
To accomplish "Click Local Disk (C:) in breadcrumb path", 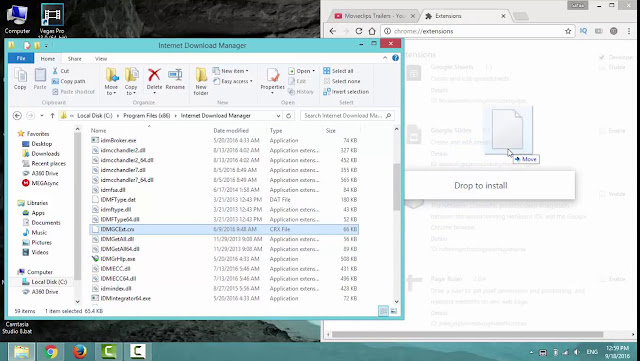I will pyautogui.click(x=95, y=116).
